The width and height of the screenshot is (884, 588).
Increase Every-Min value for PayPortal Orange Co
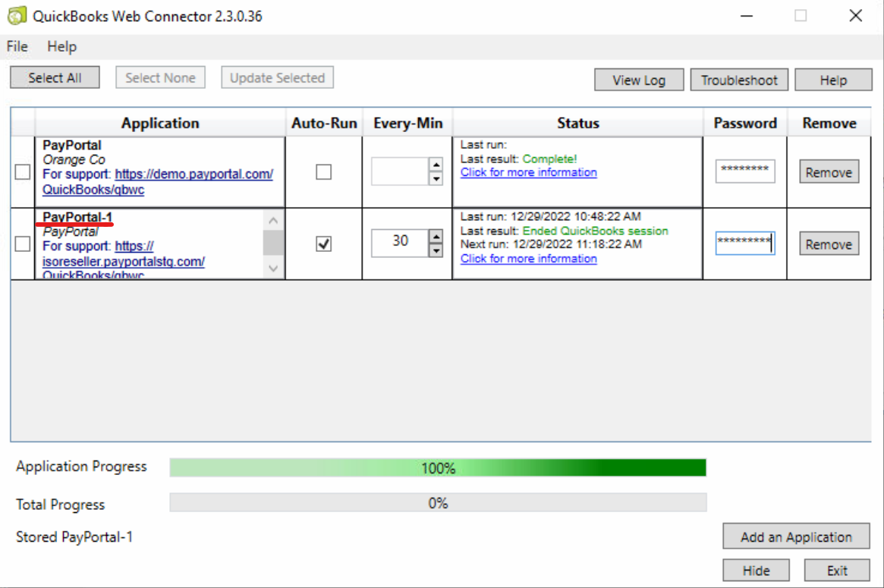(436, 165)
